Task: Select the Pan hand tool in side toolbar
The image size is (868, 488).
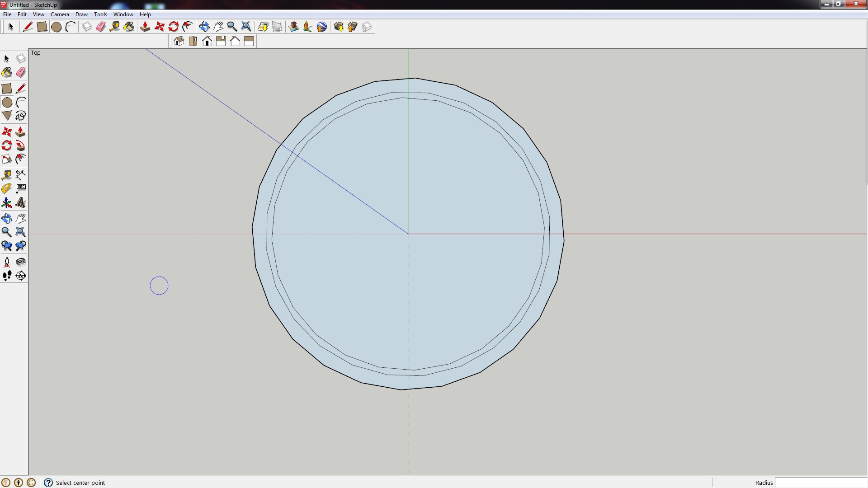Action: tap(21, 219)
